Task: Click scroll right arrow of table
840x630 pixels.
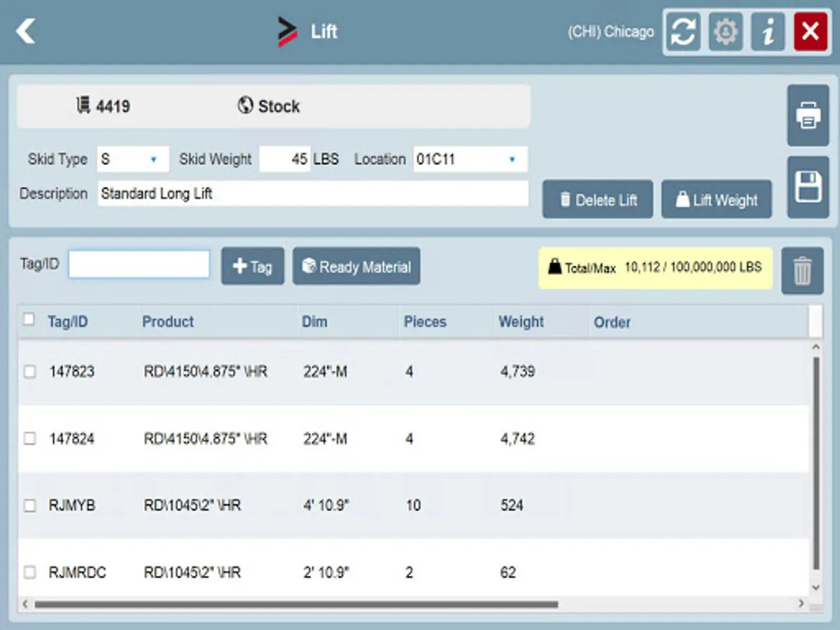Action: pyautogui.click(x=801, y=603)
